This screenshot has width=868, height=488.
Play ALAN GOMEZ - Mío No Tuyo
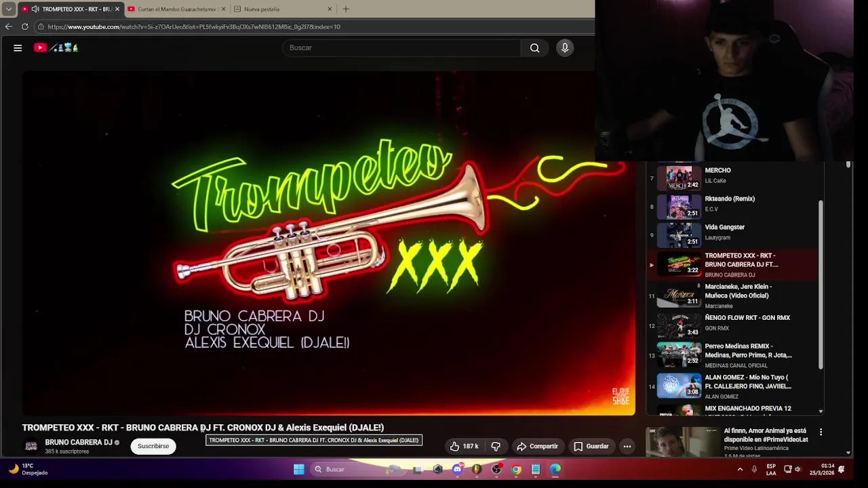pos(732,386)
